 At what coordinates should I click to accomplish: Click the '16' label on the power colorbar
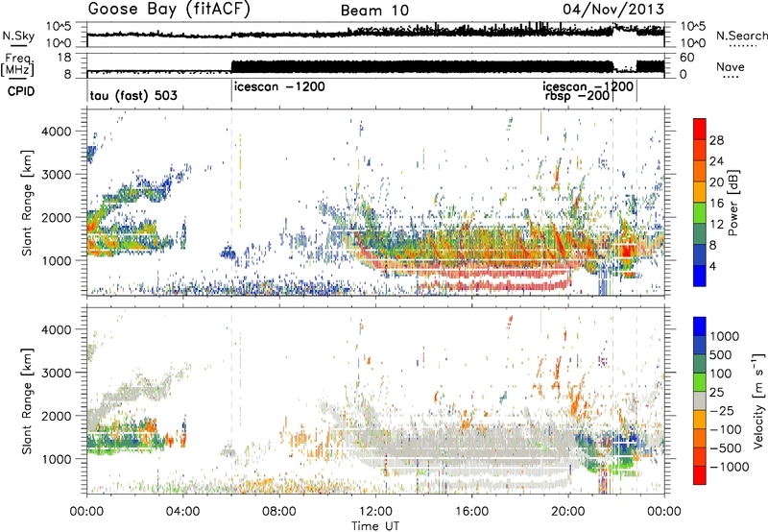click(716, 204)
